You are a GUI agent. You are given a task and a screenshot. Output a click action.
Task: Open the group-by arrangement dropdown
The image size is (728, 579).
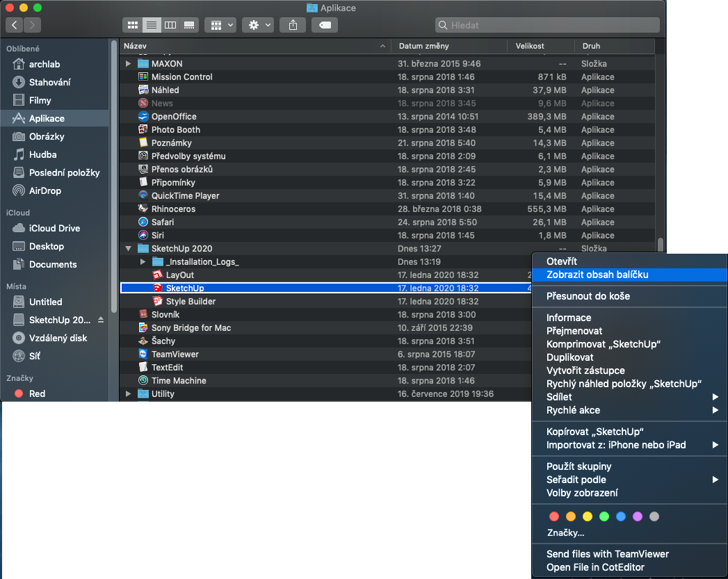[x=221, y=25]
